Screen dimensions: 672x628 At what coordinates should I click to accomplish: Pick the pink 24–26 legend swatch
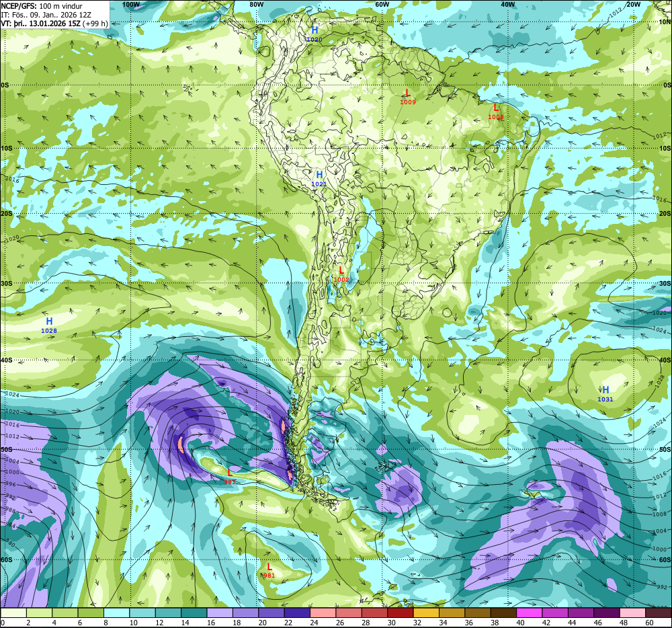[x=323, y=613]
